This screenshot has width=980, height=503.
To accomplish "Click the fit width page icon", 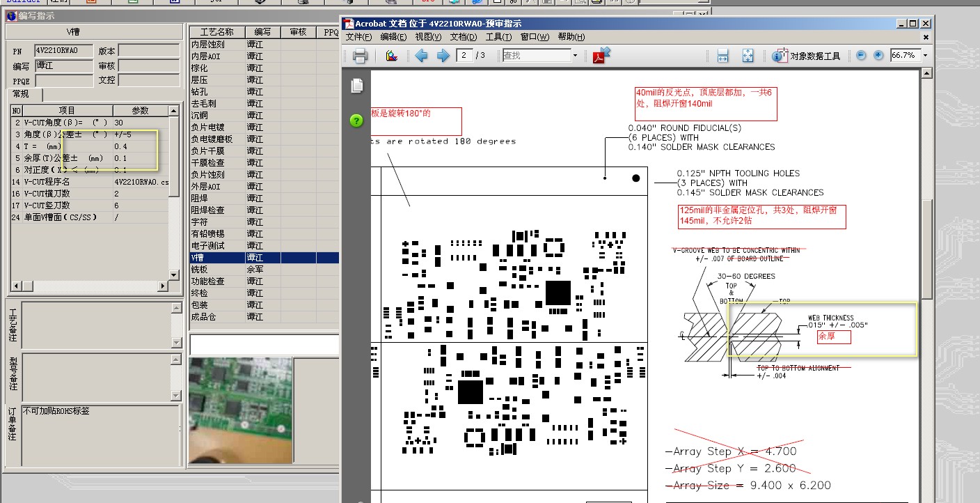I will [722, 56].
